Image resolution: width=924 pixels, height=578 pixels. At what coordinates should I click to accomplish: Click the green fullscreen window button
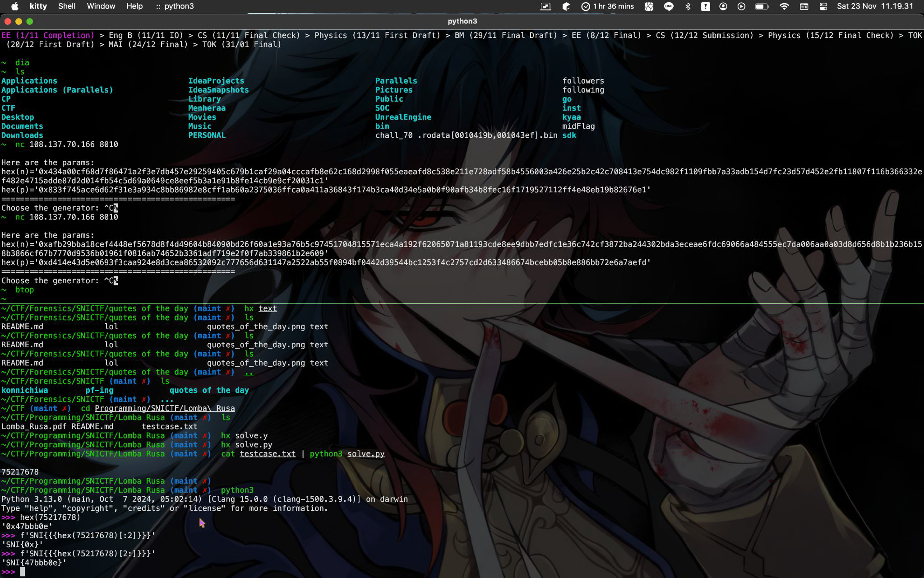click(x=30, y=21)
